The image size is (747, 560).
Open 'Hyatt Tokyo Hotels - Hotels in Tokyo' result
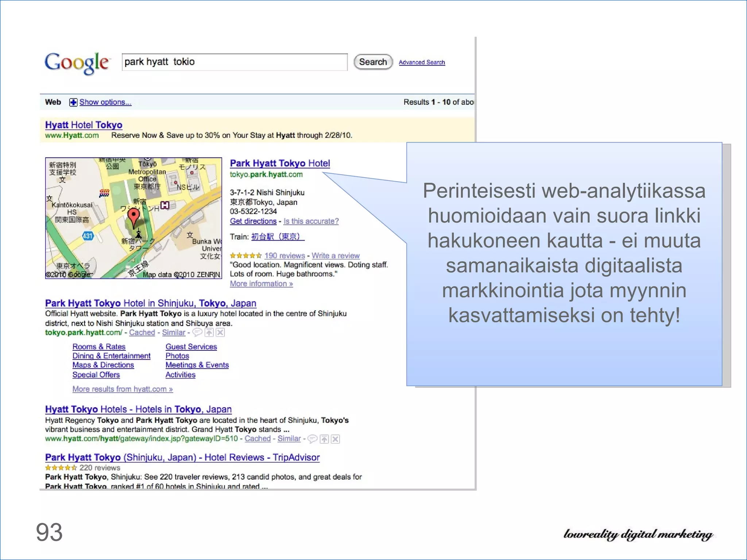click(138, 409)
